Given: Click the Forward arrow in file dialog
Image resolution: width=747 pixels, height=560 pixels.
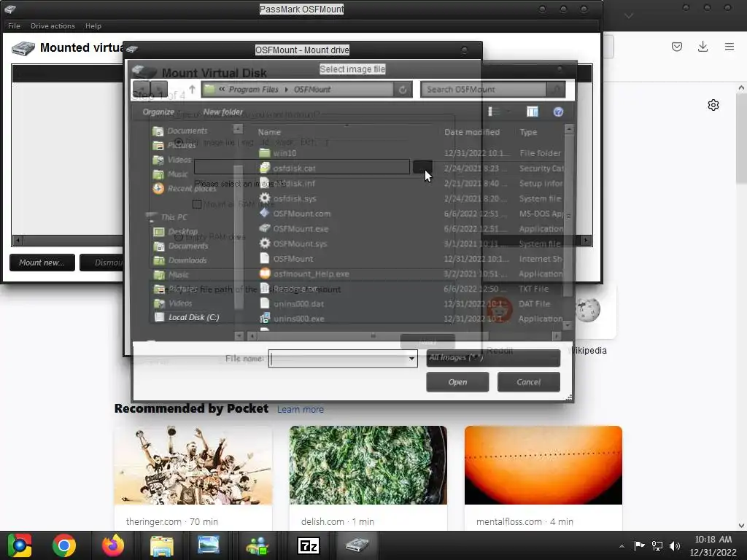Looking at the screenshot, I should [x=159, y=89].
